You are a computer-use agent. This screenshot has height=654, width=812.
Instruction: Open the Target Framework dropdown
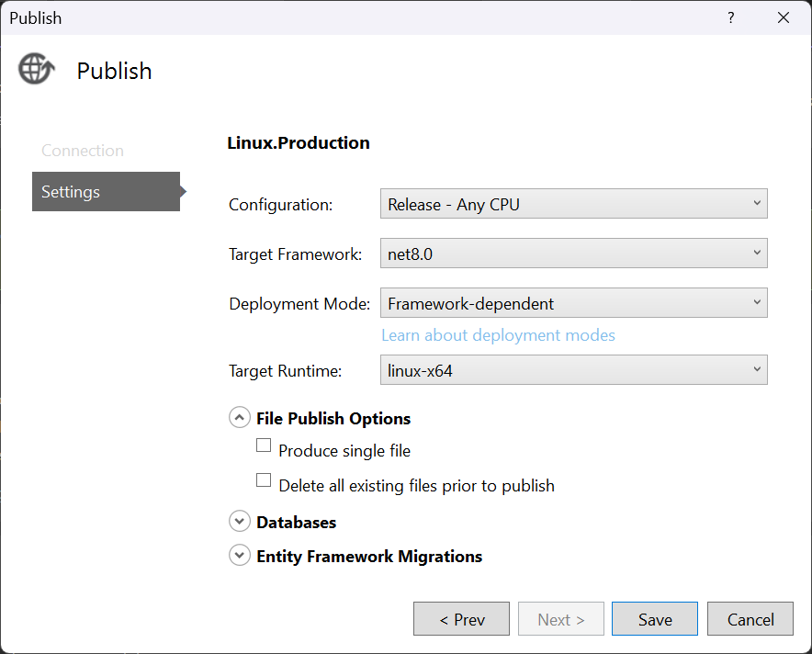[x=573, y=254]
